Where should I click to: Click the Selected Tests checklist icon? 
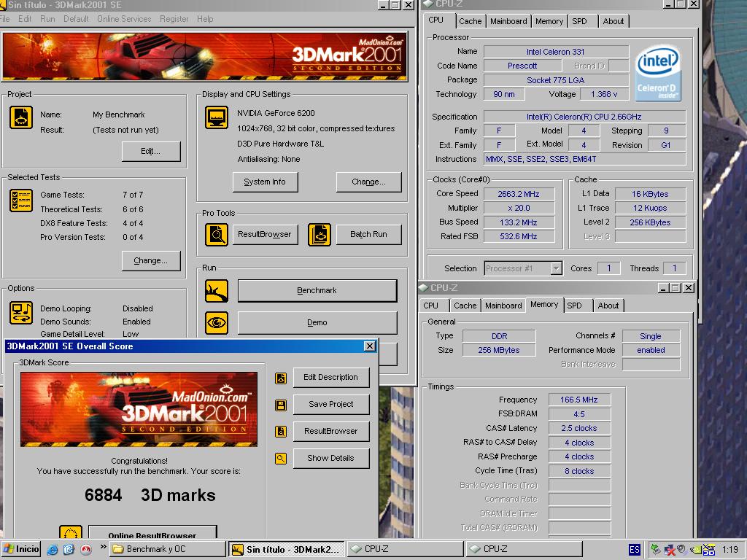click(21, 201)
